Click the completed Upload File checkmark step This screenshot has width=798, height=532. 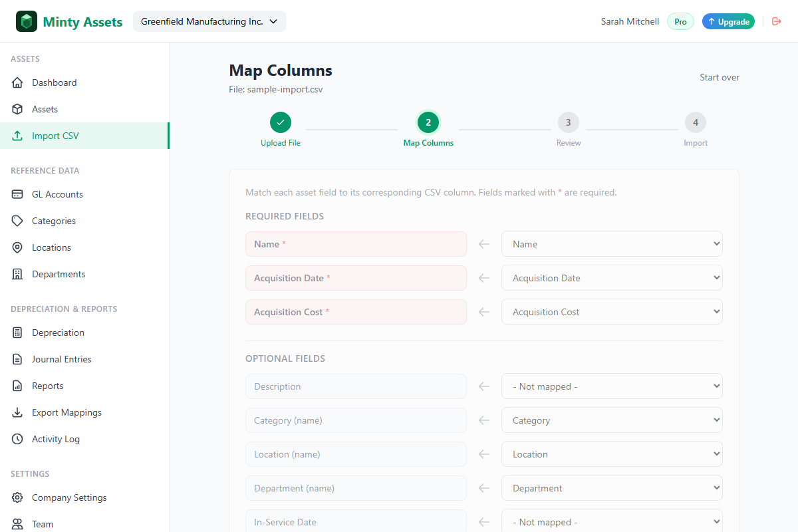[281, 122]
